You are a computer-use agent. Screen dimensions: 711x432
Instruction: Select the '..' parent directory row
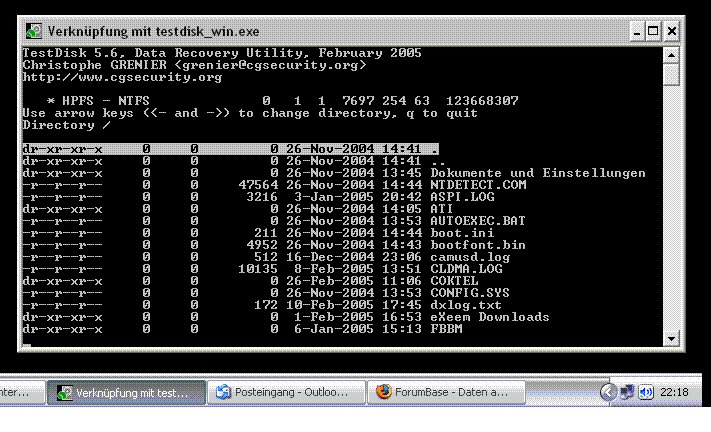[x=234, y=161]
